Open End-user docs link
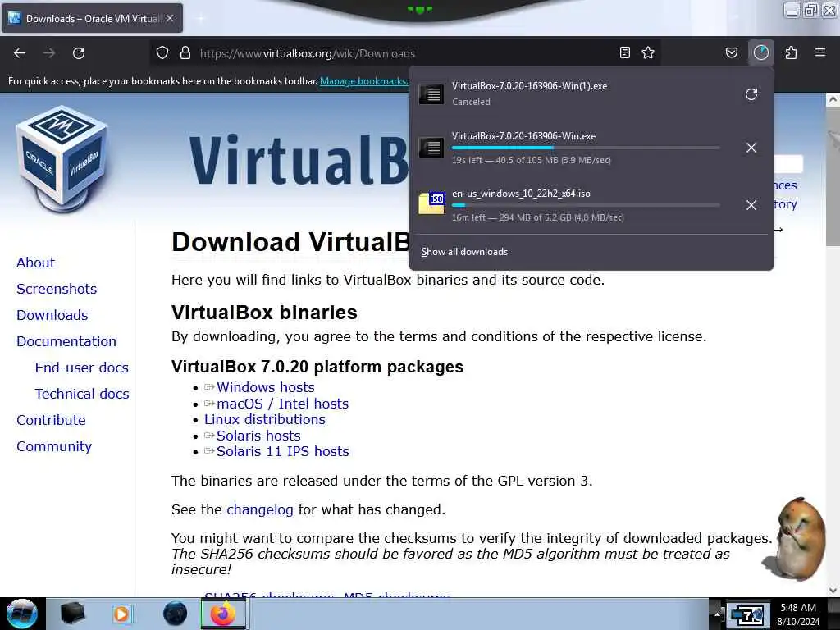 pos(81,367)
